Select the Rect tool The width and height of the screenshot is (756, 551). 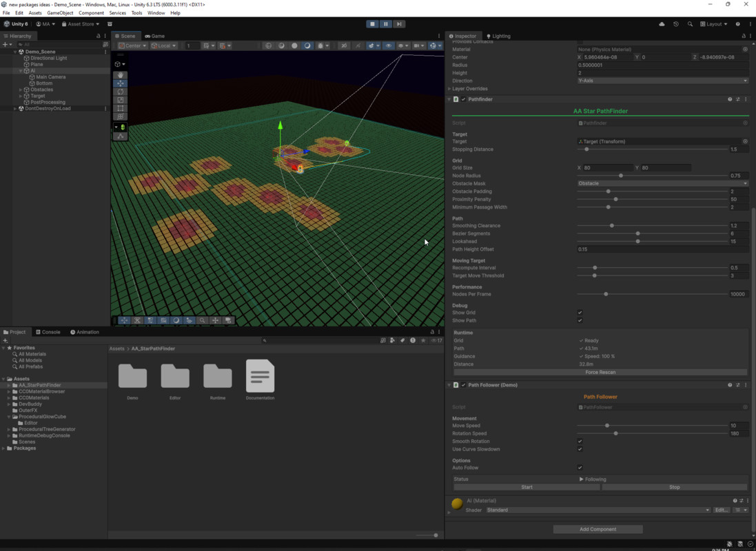(120, 108)
